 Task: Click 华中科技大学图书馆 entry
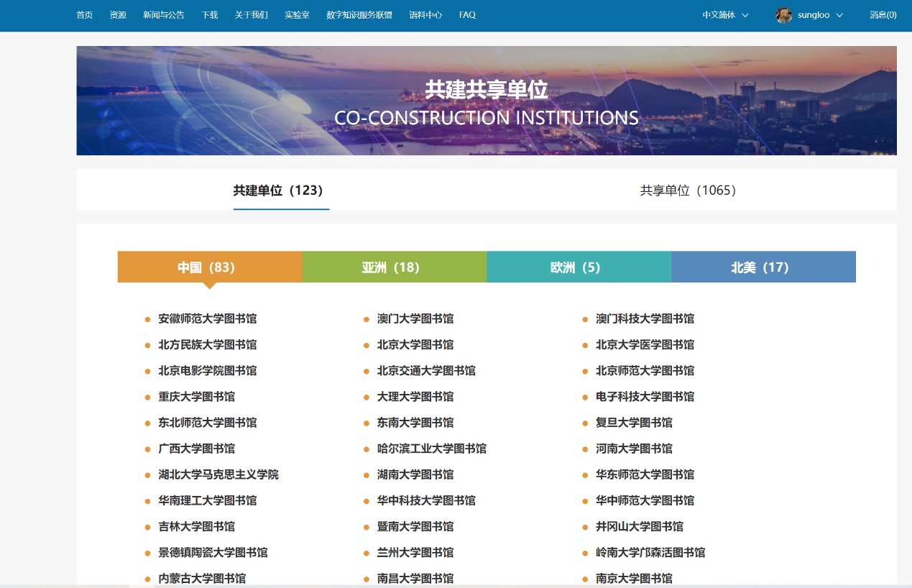click(x=426, y=500)
